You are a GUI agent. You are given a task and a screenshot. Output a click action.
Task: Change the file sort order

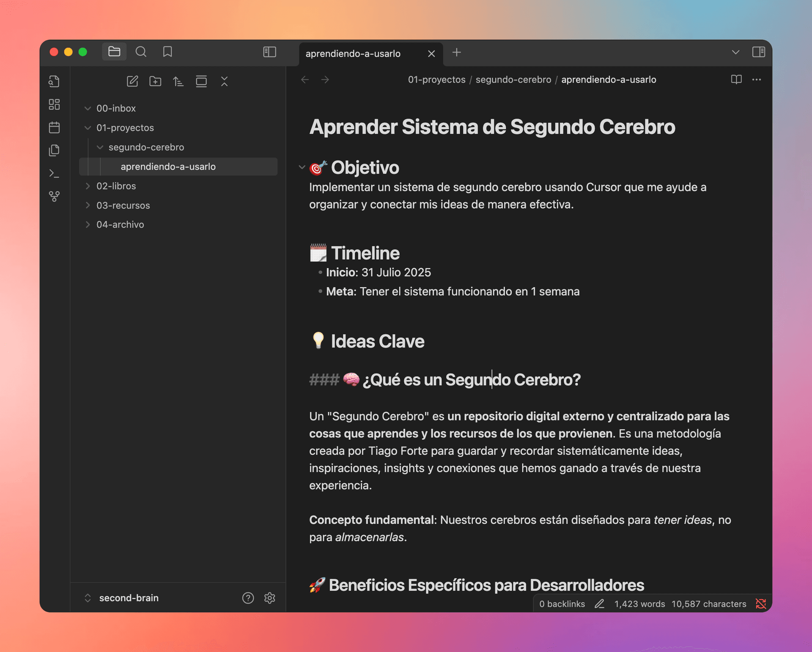coord(178,81)
